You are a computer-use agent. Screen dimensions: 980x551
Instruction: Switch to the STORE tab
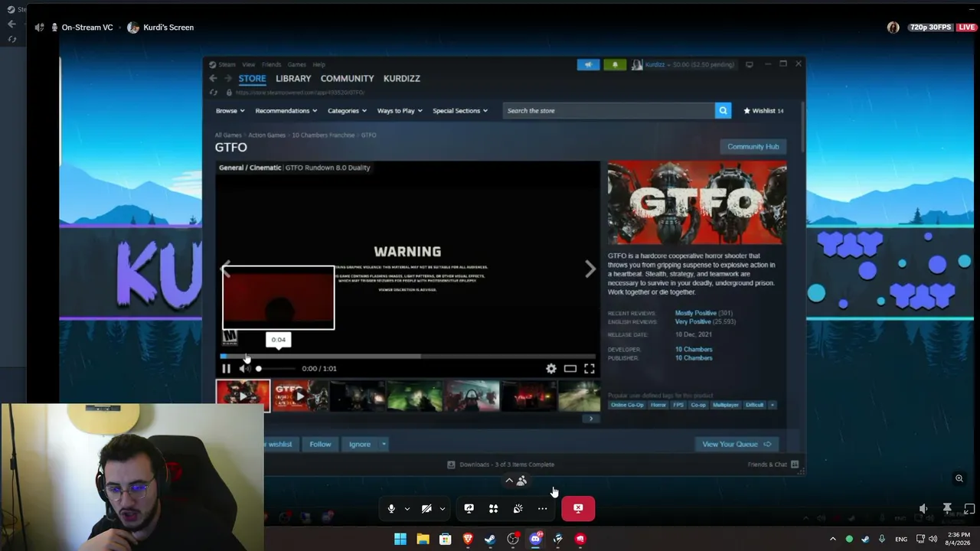pos(252,78)
